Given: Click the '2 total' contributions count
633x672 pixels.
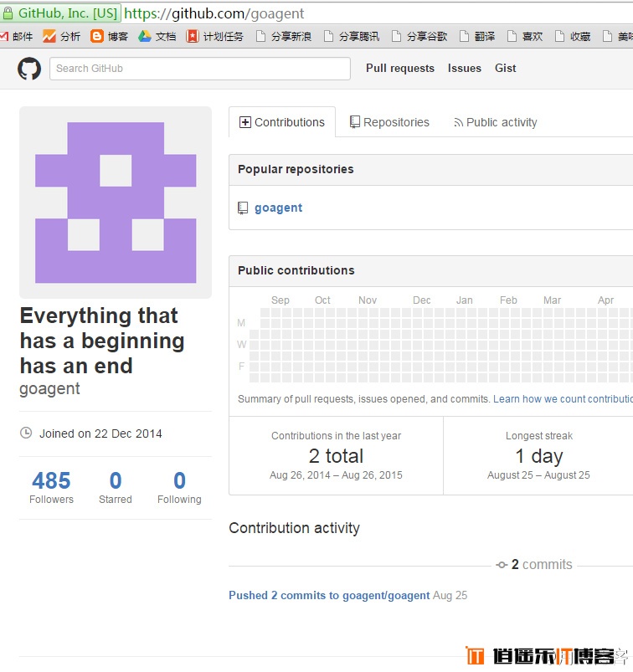Looking at the screenshot, I should (336, 455).
